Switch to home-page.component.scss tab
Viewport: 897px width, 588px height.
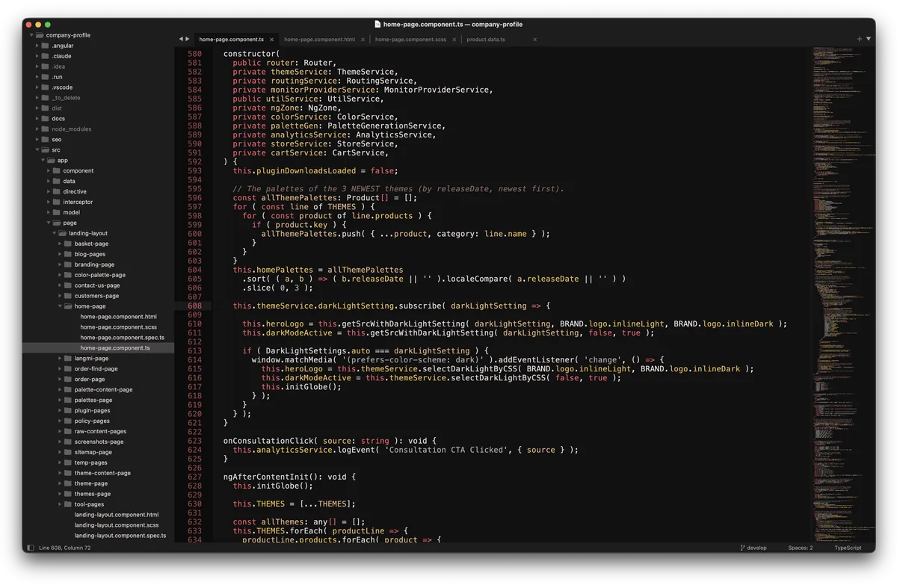coord(410,40)
